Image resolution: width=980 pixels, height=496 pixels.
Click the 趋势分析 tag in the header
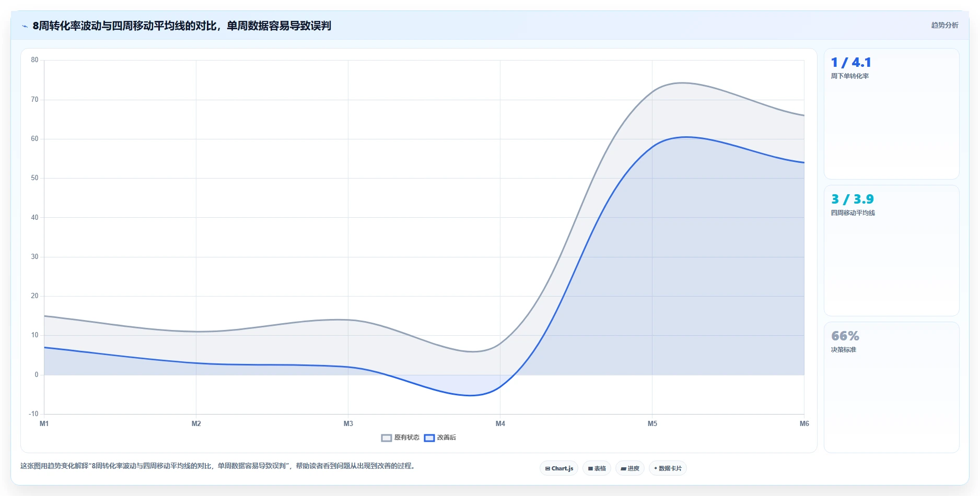pos(944,25)
